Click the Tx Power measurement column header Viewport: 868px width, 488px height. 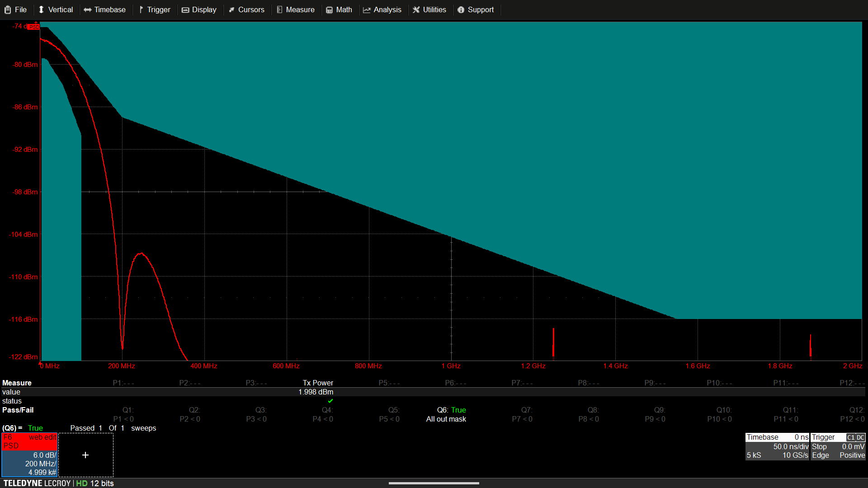[318, 383]
